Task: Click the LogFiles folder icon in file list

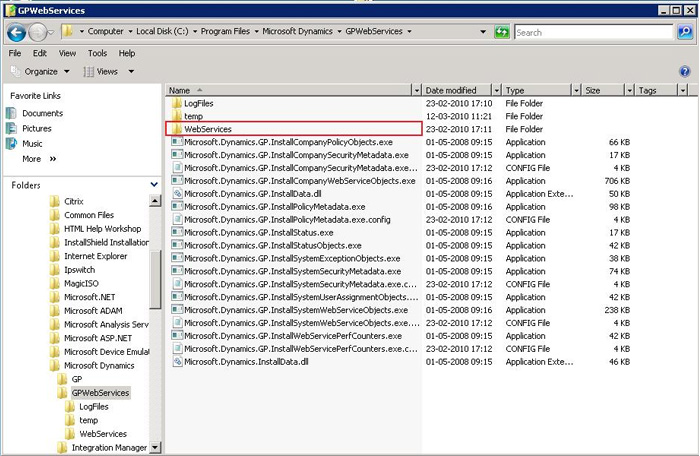Action: (x=177, y=103)
